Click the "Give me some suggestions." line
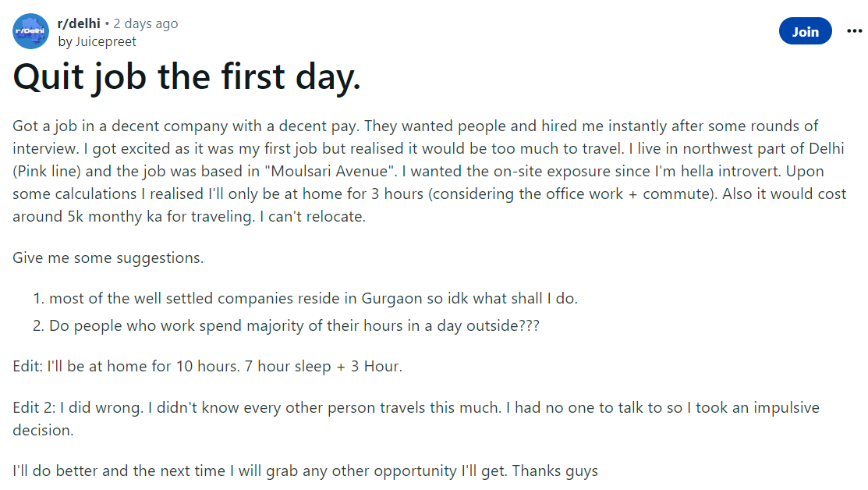 (108, 257)
